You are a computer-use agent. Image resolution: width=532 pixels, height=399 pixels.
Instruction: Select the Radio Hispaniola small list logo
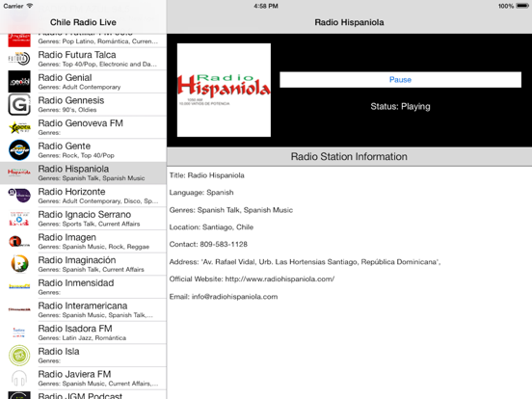pos(19,173)
